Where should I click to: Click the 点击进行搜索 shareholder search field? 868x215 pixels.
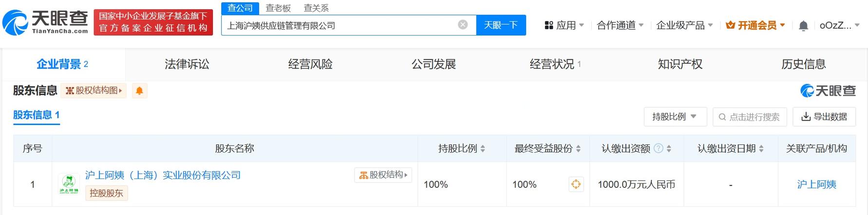(750, 117)
